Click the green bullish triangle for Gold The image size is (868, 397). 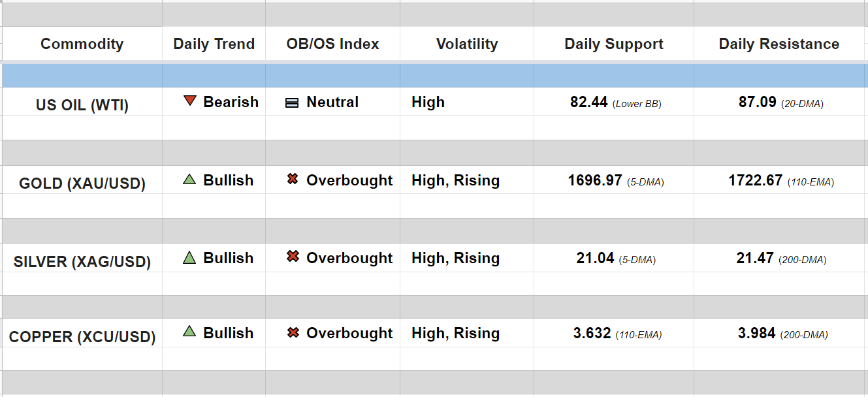tap(189, 180)
